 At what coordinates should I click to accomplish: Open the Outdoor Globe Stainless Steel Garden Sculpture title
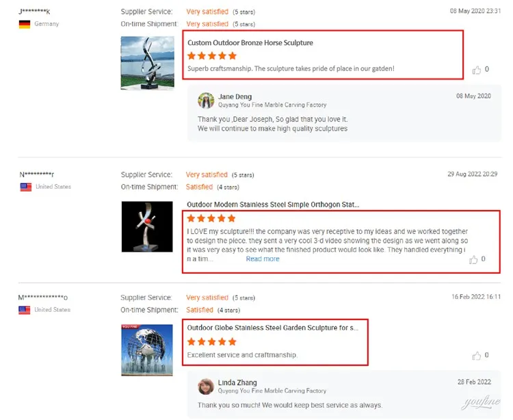tap(273, 328)
